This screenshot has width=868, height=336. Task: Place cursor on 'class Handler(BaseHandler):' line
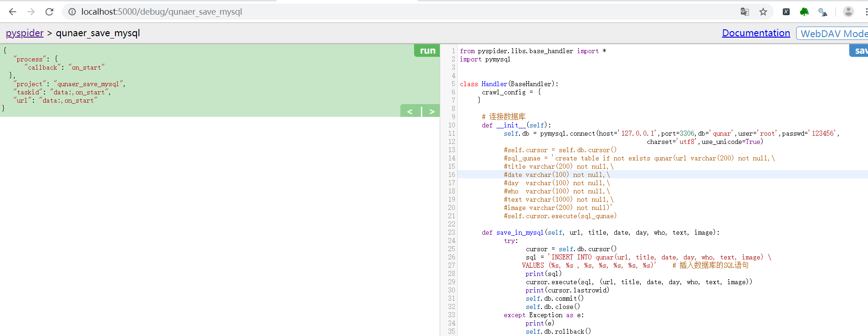[x=509, y=84]
